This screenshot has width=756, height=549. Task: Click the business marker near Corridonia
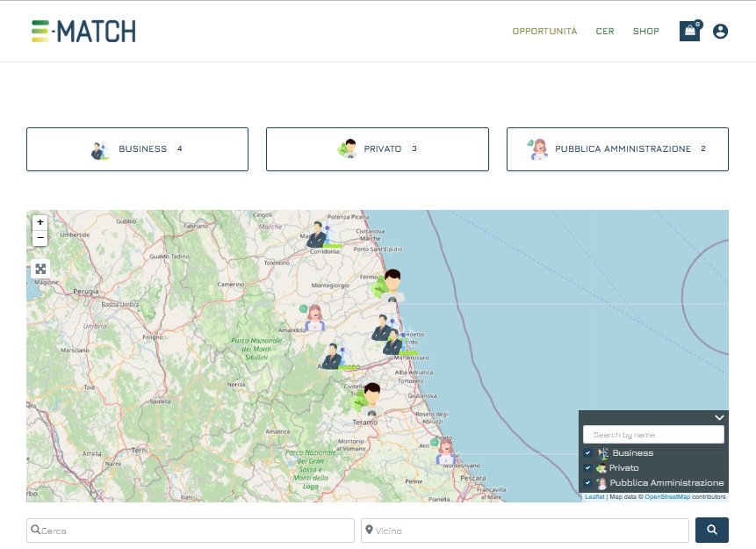pyautogui.click(x=317, y=235)
